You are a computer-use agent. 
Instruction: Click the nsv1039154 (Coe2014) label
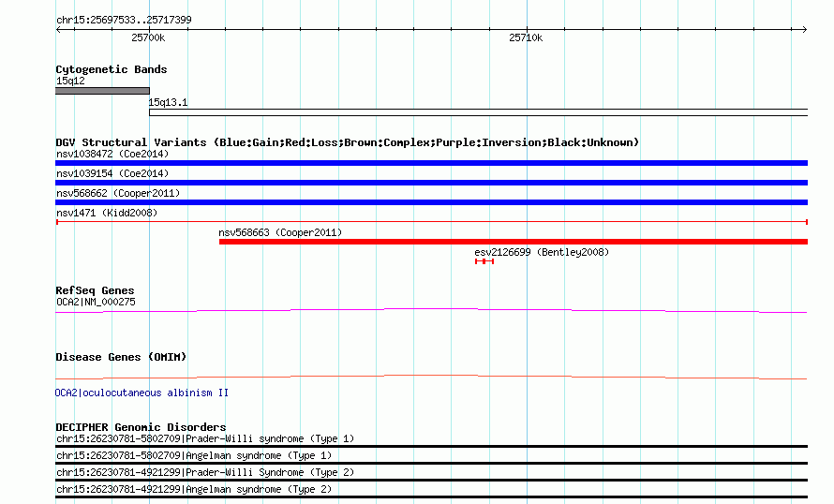coord(112,174)
